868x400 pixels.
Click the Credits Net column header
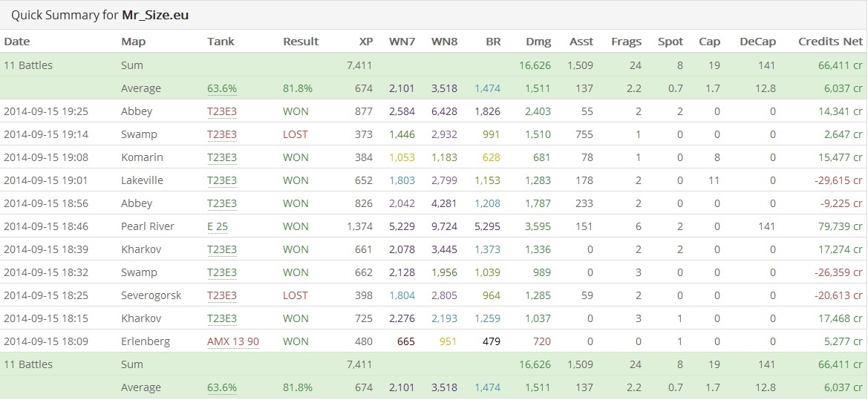pyautogui.click(x=830, y=42)
